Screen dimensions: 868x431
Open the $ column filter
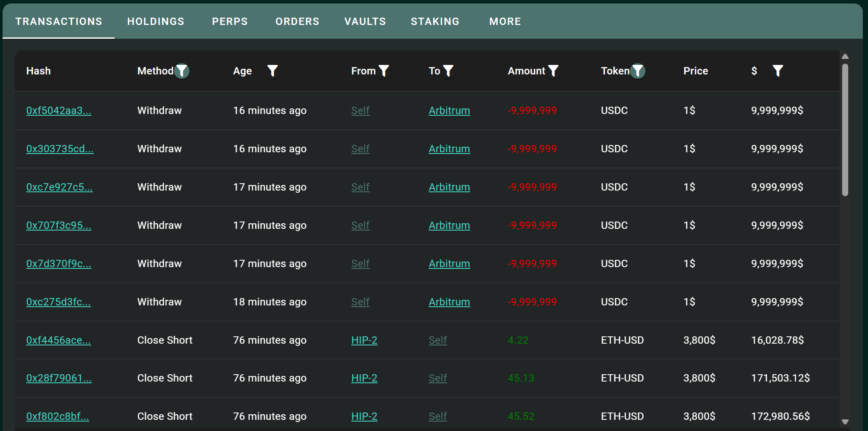coord(778,71)
